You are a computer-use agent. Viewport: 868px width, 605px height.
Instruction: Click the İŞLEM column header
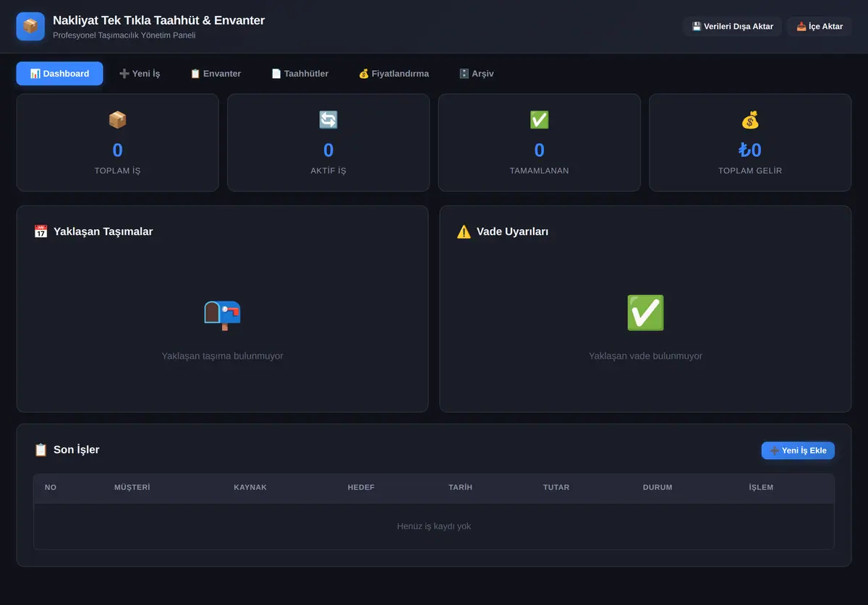tap(761, 487)
